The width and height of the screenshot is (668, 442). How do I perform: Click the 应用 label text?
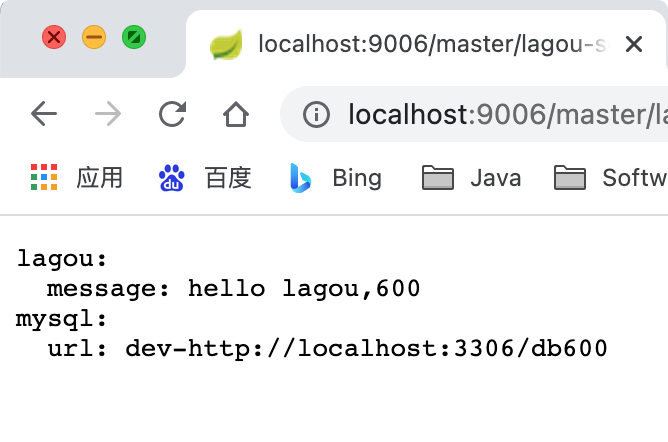[100, 178]
